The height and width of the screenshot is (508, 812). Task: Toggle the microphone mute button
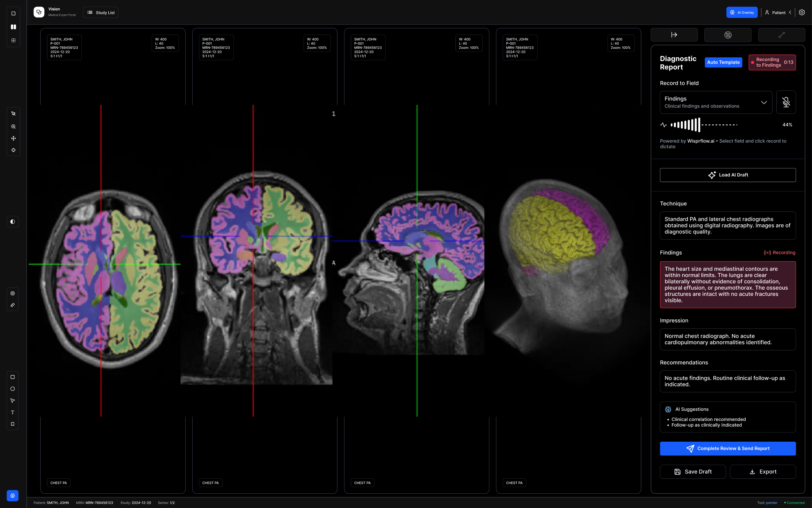(786, 102)
